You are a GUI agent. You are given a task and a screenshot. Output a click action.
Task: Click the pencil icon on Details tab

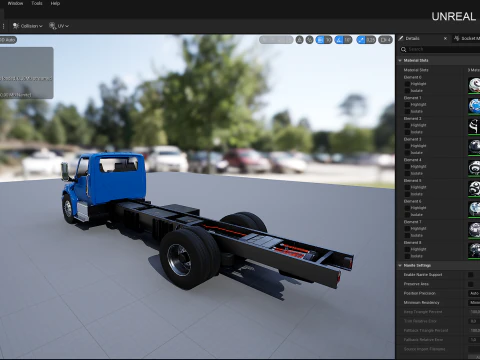tap(401, 38)
